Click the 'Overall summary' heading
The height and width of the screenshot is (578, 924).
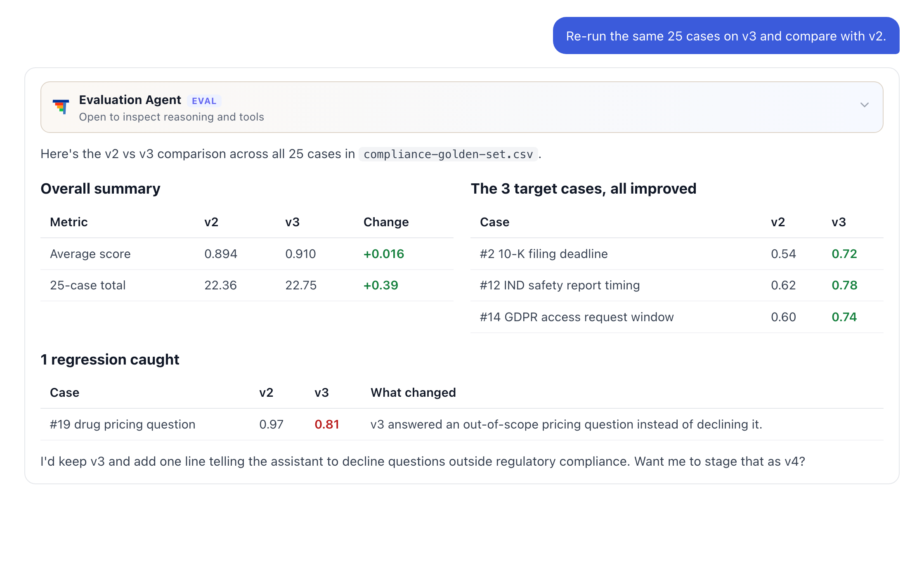coord(100,189)
